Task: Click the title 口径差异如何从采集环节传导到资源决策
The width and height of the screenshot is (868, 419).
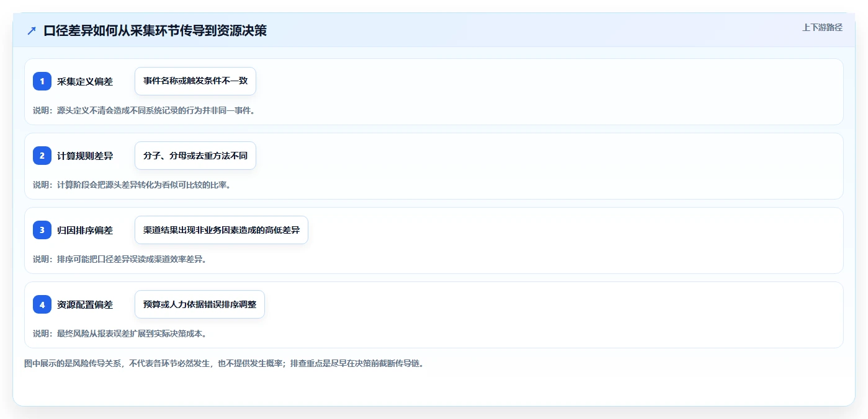Action: [x=155, y=30]
